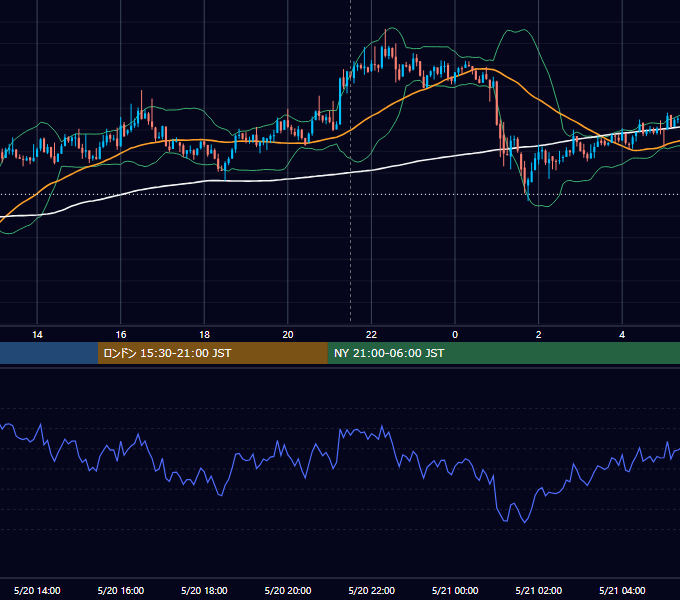Click the 4 hour axis label
Image resolution: width=680 pixels, height=600 pixels.
(622, 335)
